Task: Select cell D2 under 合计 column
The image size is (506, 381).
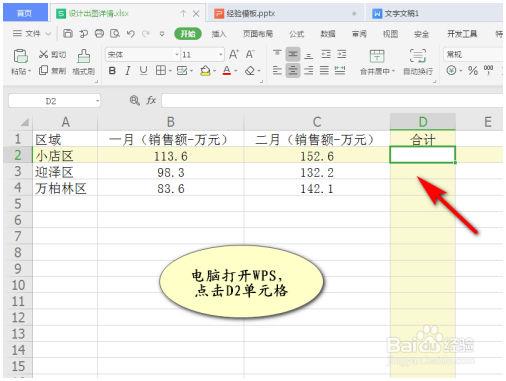Action: tap(422, 155)
